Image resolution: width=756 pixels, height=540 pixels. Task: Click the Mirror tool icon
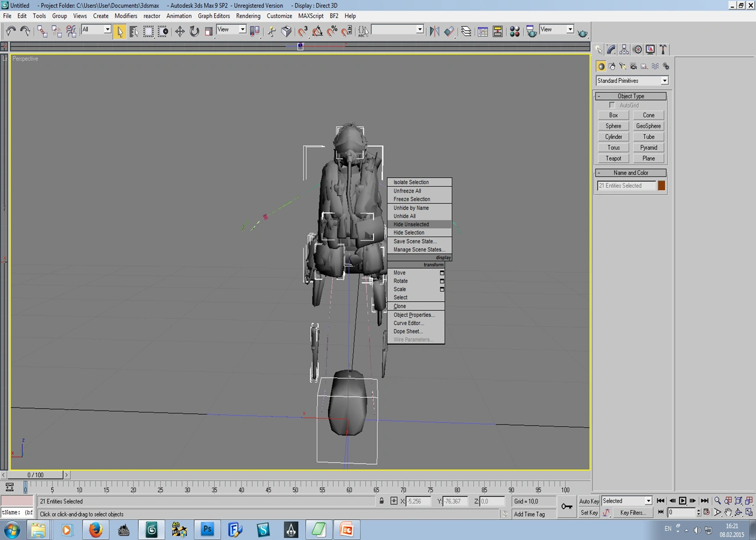pyautogui.click(x=434, y=31)
